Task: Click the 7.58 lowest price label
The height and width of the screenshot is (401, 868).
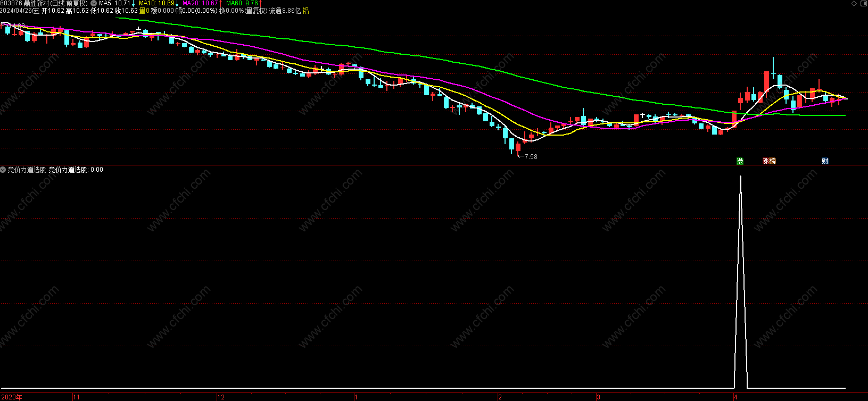Action: pyautogui.click(x=531, y=157)
